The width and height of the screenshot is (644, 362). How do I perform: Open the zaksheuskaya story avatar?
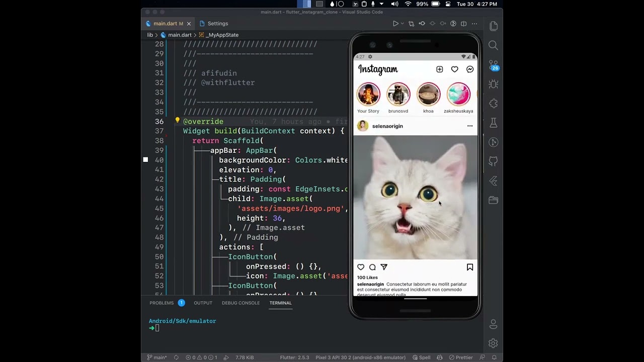458,95
